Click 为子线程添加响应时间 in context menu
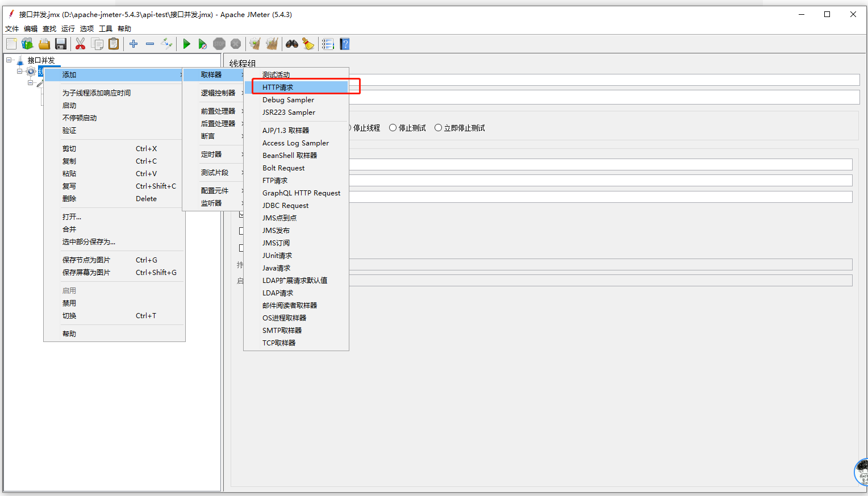The width and height of the screenshot is (868, 496). click(114, 93)
